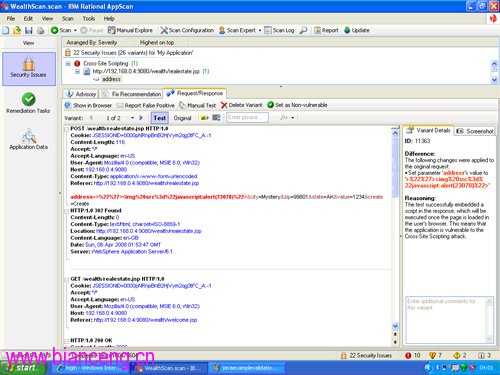Click Manual Test

tap(198, 105)
